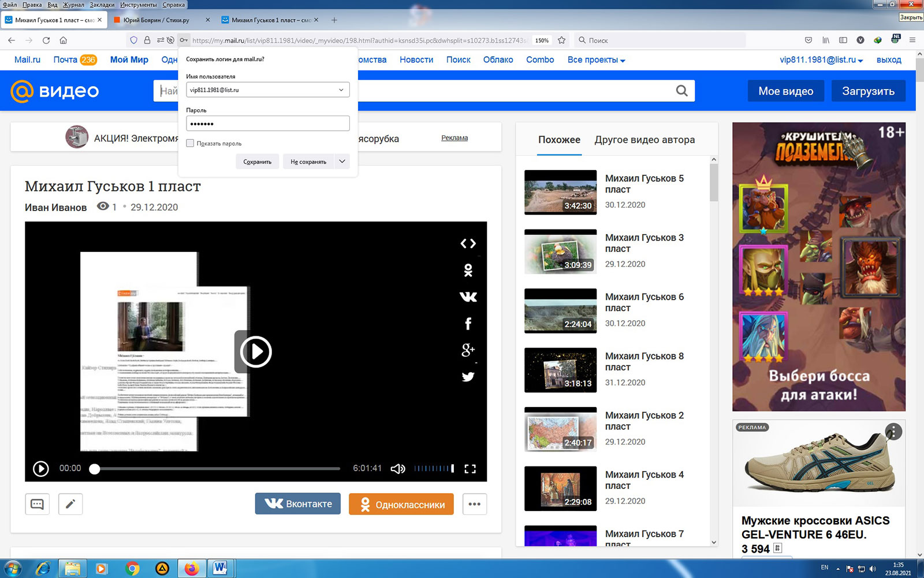
Task: Expand the Все проекты dropdown menu
Action: coord(596,60)
